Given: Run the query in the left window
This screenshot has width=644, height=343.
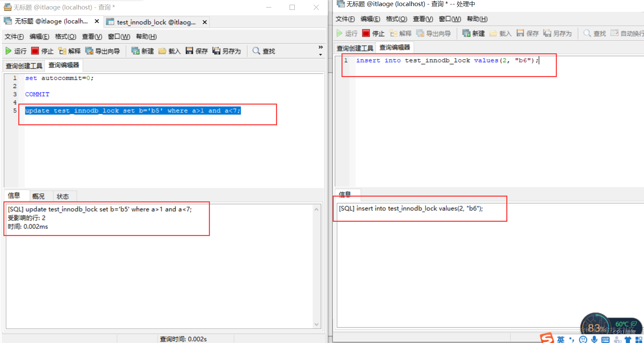Looking at the screenshot, I should pos(16,51).
